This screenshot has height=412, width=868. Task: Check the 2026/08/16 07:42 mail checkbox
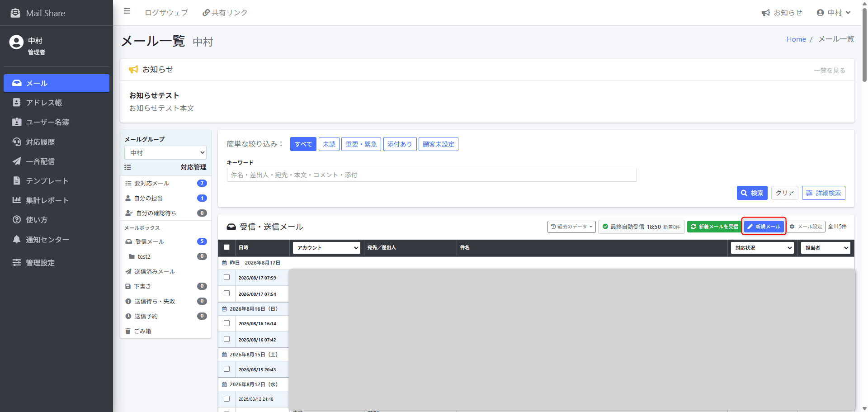[x=227, y=339]
